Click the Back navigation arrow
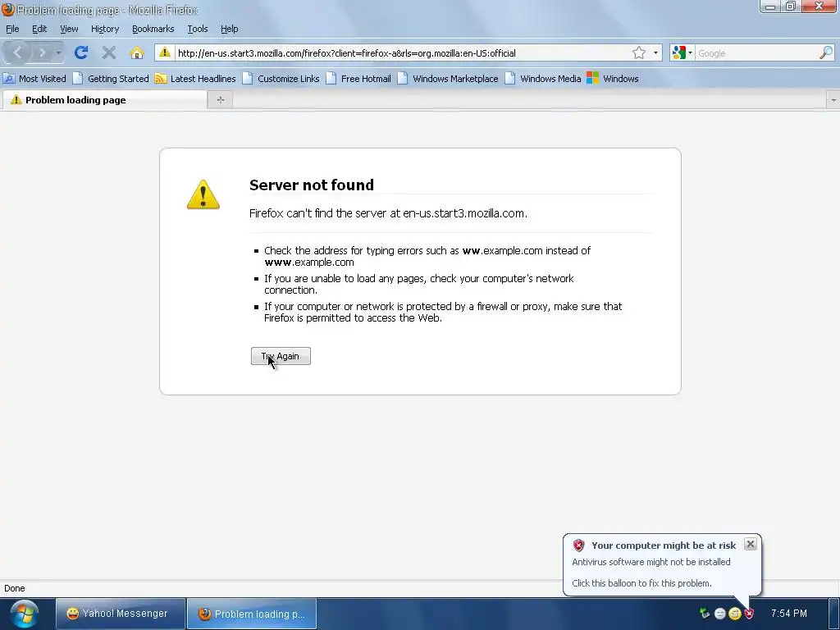 17,52
